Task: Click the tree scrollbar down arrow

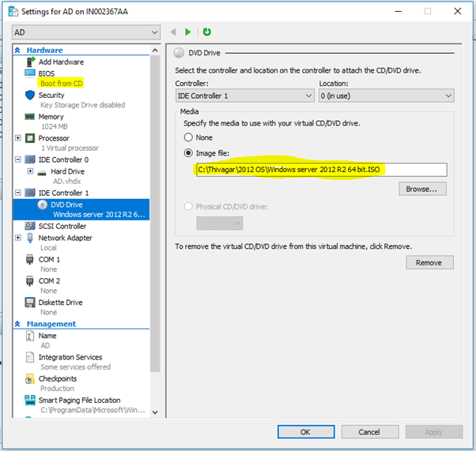Action: [155, 412]
